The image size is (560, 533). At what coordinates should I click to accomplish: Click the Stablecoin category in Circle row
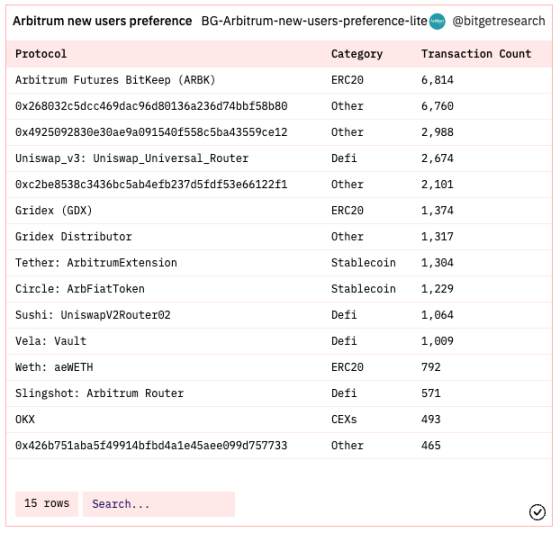tap(363, 289)
